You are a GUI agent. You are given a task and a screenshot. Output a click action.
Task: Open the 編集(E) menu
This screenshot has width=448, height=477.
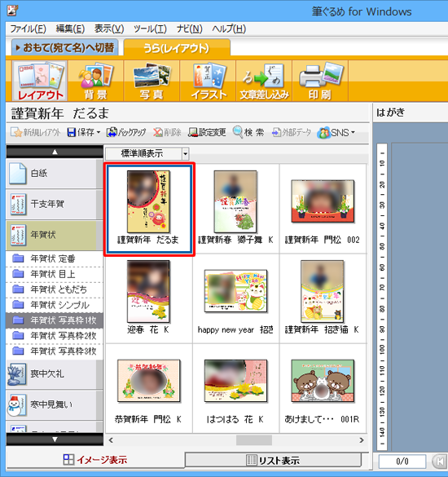click(x=70, y=29)
